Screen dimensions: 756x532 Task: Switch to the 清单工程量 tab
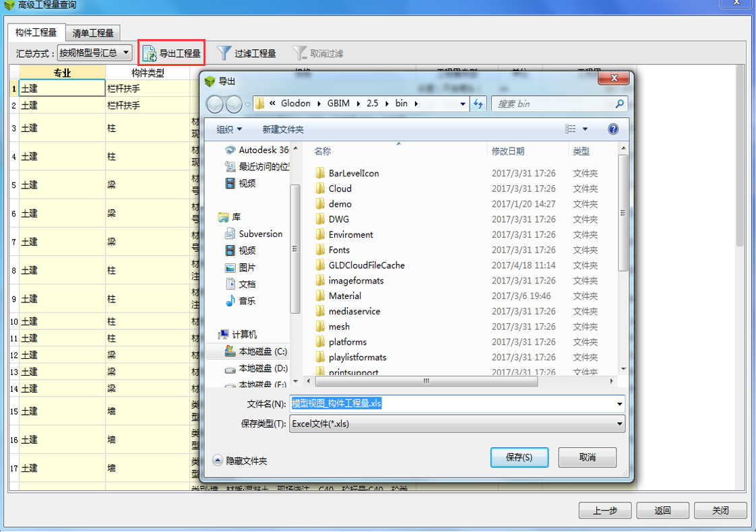point(92,33)
